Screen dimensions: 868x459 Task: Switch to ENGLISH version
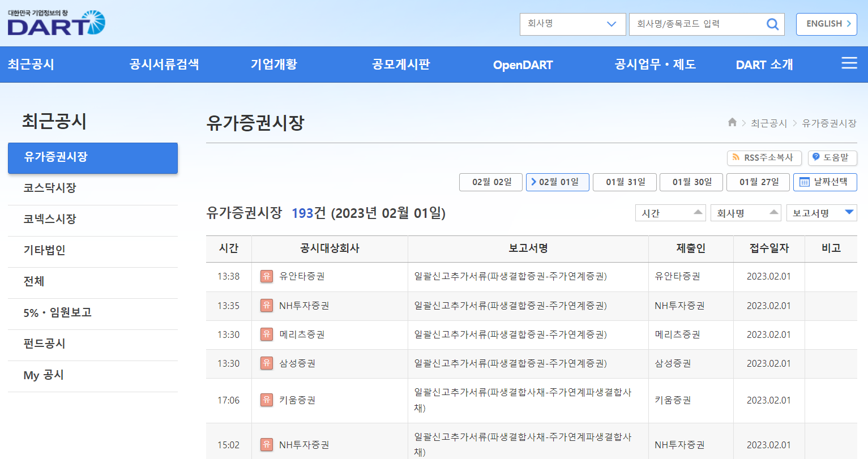[826, 24]
